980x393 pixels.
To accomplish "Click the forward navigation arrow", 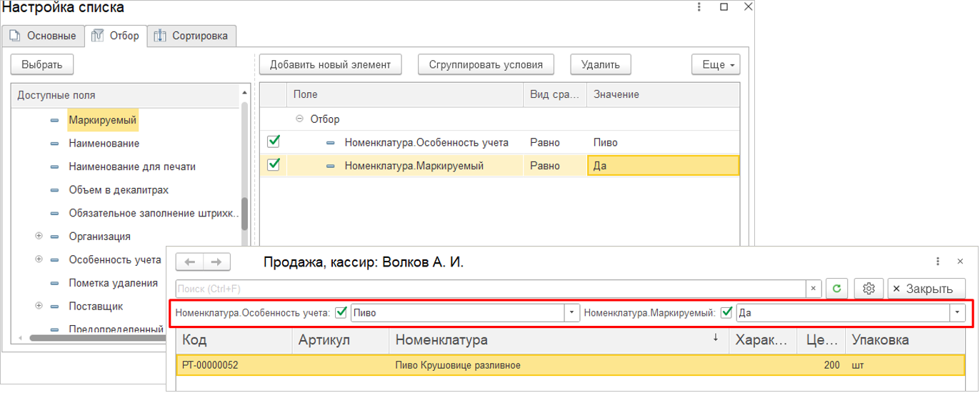I will pyautogui.click(x=217, y=262).
